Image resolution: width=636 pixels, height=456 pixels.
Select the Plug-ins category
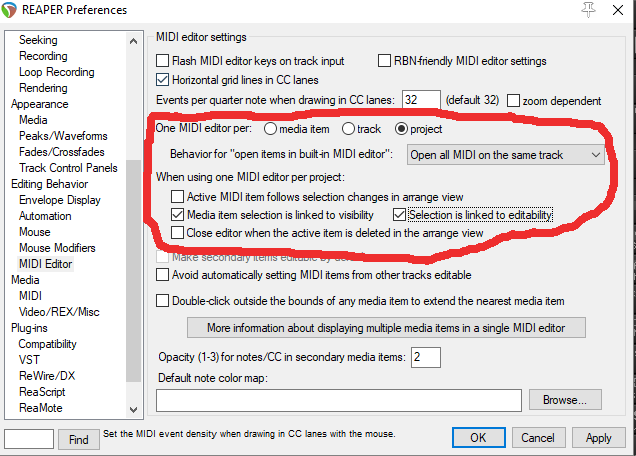click(29, 328)
